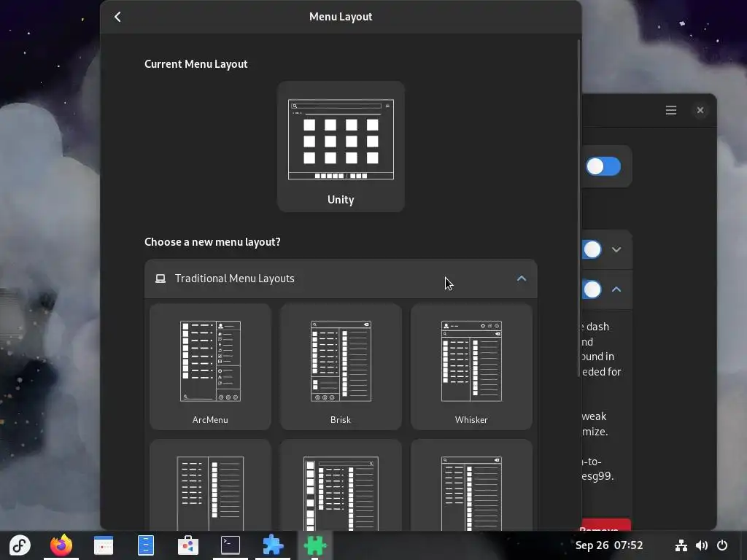
Task: Open the Fedora activities menu icon
Action: [x=20, y=545]
